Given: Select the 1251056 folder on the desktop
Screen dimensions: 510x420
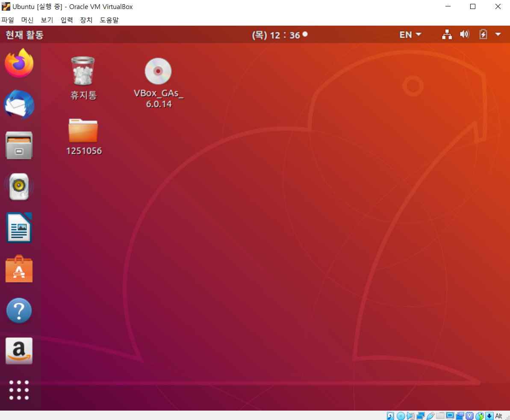Looking at the screenshot, I should point(84,137).
